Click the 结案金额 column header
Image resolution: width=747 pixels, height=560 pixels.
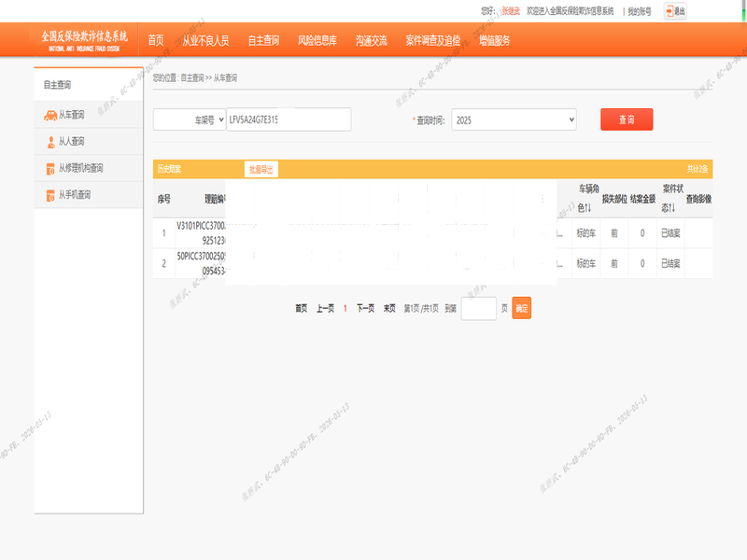[642, 199]
